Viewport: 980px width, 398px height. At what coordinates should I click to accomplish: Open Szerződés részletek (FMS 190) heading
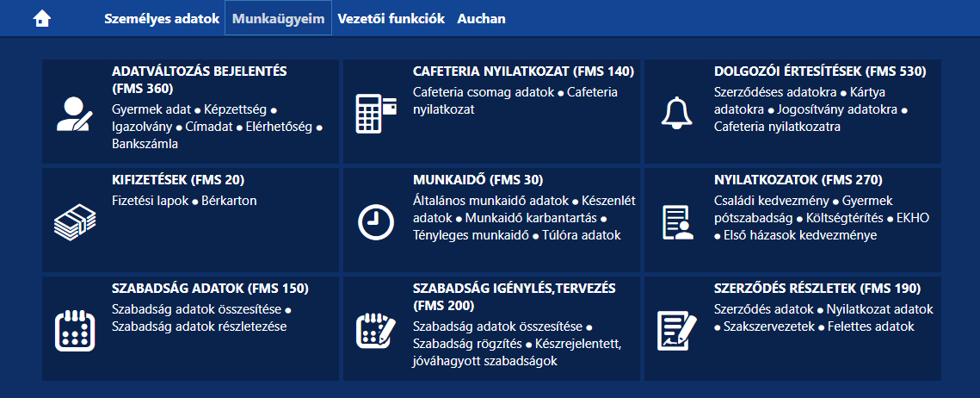[817, 289]
